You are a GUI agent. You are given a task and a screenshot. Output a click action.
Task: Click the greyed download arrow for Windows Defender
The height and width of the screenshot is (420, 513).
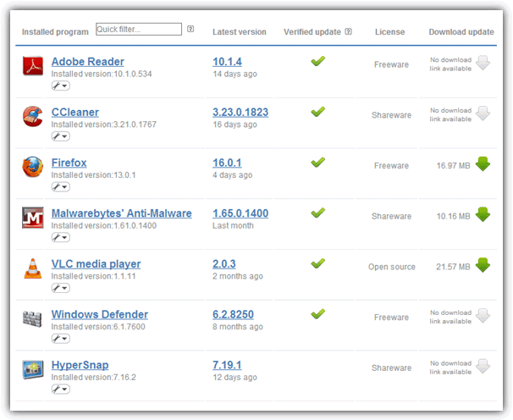(483, 316)
